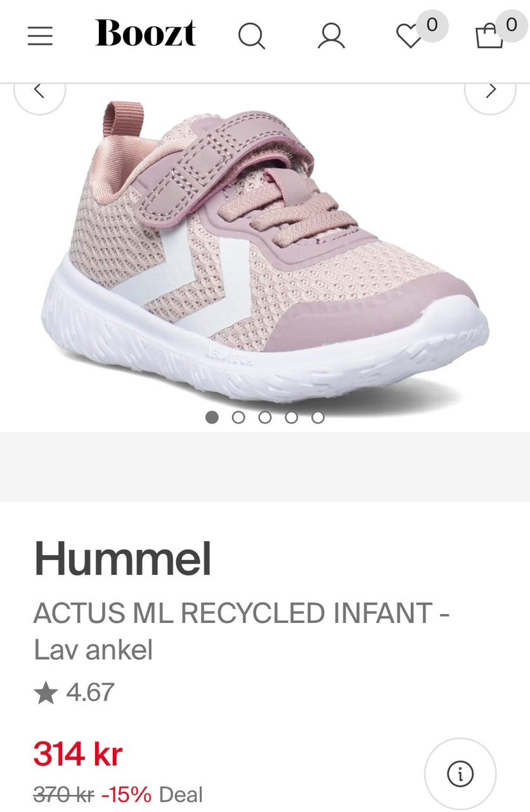The image size is (530, 812).
Task: Open the wishlist heart icon
Action: [409, 37]
